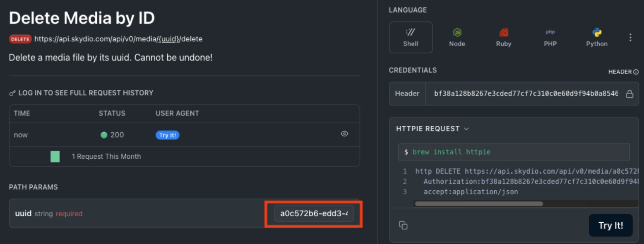Click the Header credentials input field
The image size is (644, 244).
(x=526, y=93)
